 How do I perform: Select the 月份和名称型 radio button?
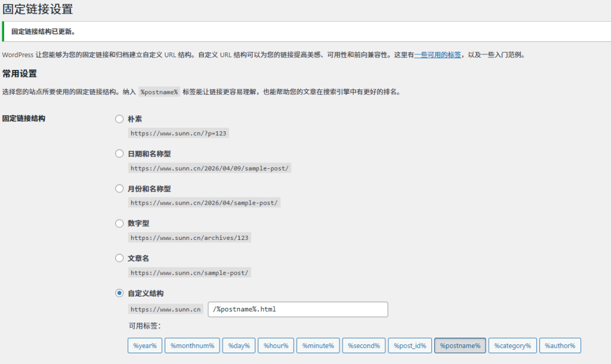[x=119, y=189]
